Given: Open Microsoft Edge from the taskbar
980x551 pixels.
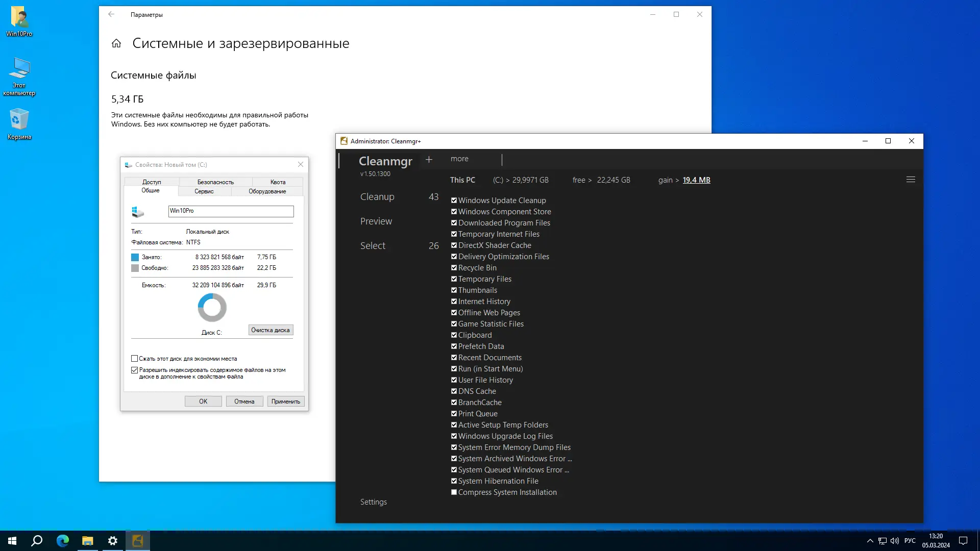Looking at the screenshot, I should pos(62,541).
